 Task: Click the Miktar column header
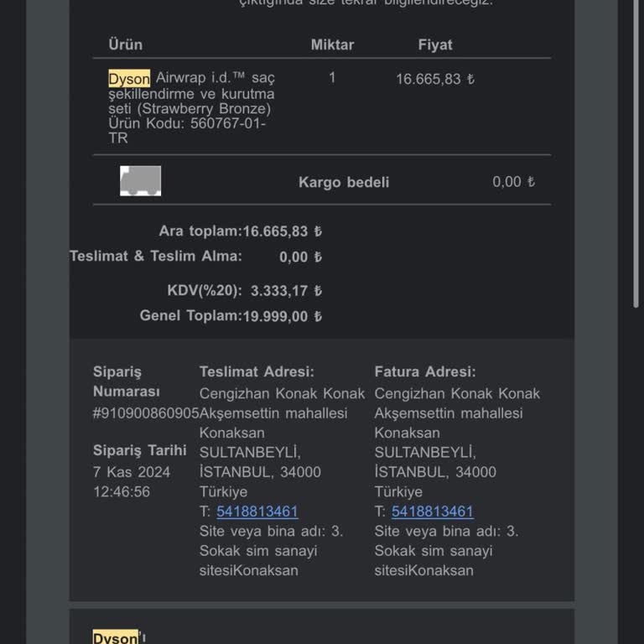(332, 44)
